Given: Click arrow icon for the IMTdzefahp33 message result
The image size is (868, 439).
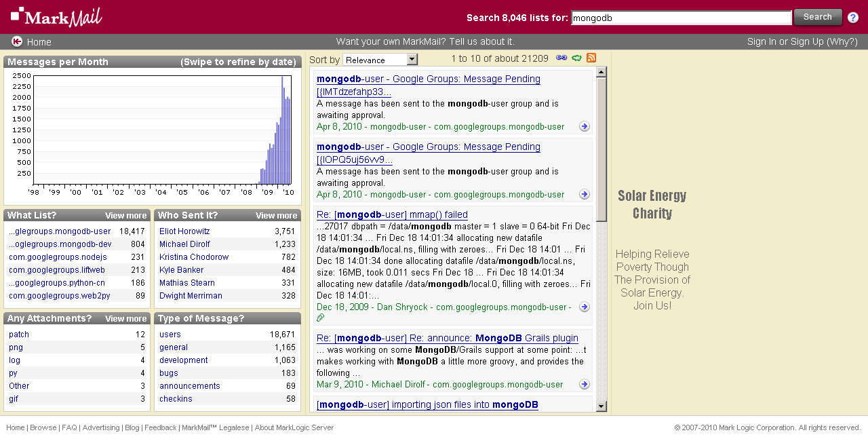Looking at the screenshot, I should click(585, 126).
